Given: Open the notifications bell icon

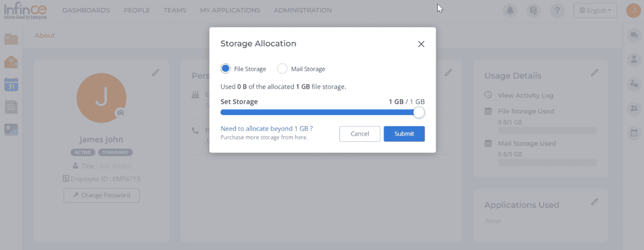Looking at the screenshot, I should (x=510, y=11).
